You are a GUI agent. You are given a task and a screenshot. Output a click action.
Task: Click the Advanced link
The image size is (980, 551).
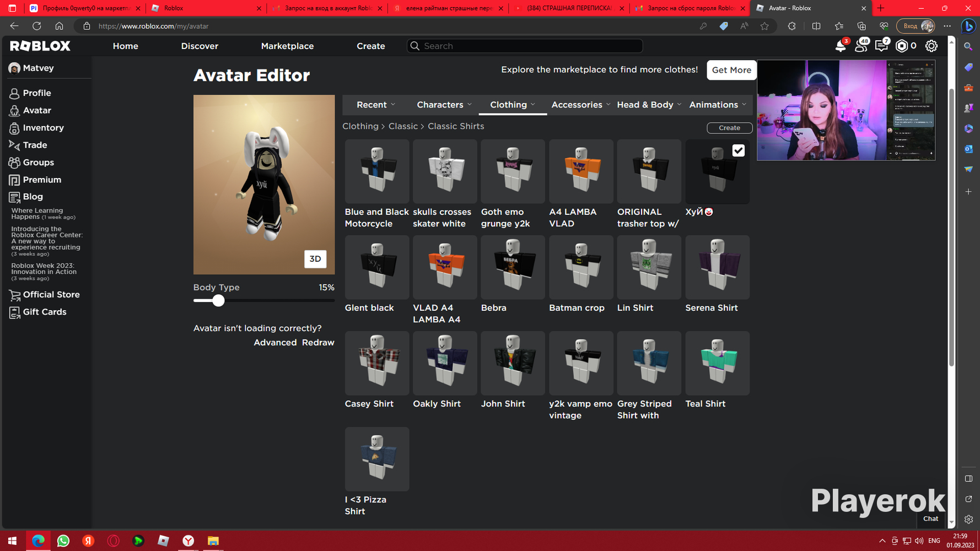[275, 343]
